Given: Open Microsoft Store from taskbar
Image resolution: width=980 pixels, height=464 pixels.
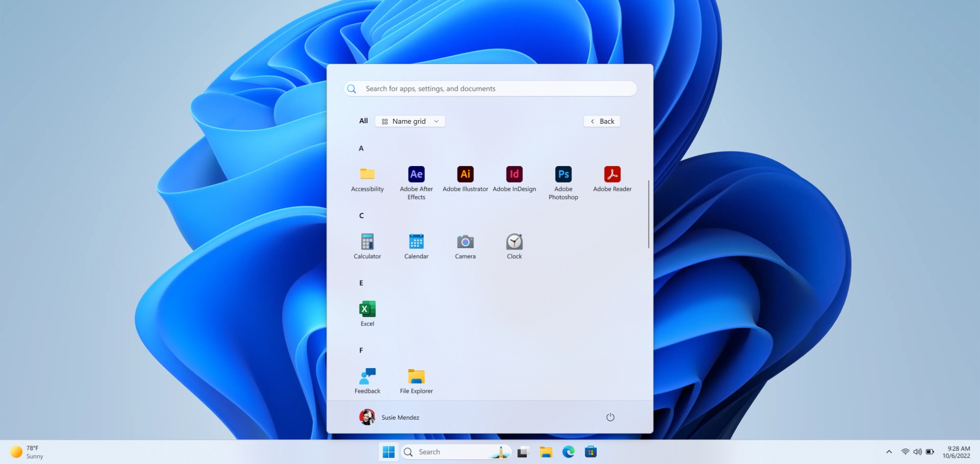Looking at the screenshot, I should pos(591,452).
